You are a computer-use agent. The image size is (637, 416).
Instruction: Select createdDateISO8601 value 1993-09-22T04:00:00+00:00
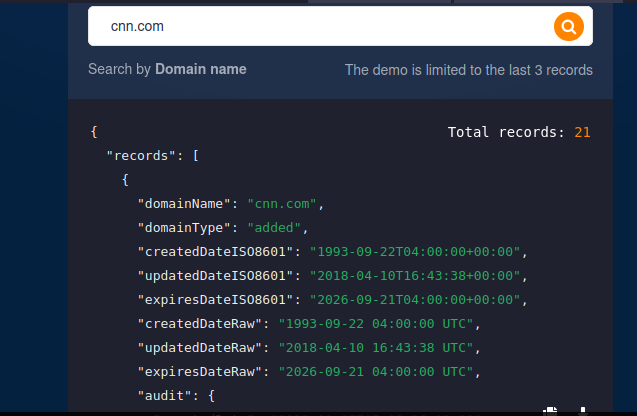(x=415, y=251)
